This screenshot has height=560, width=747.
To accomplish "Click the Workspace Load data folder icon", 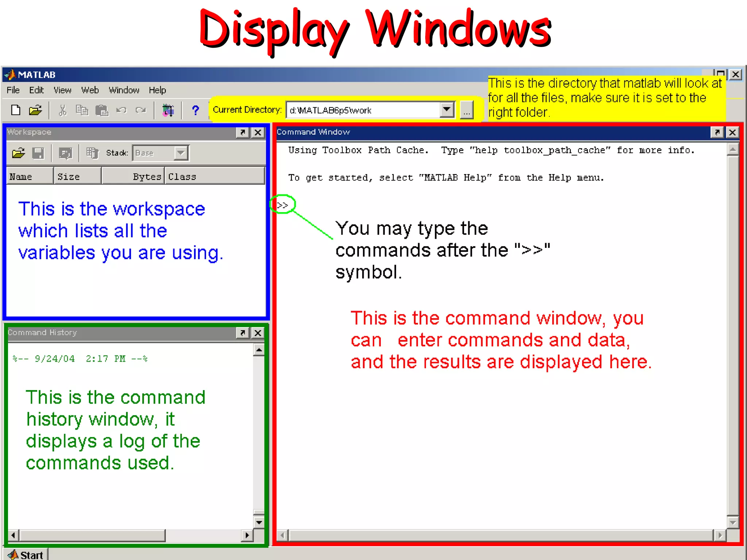I will point(19,153).
